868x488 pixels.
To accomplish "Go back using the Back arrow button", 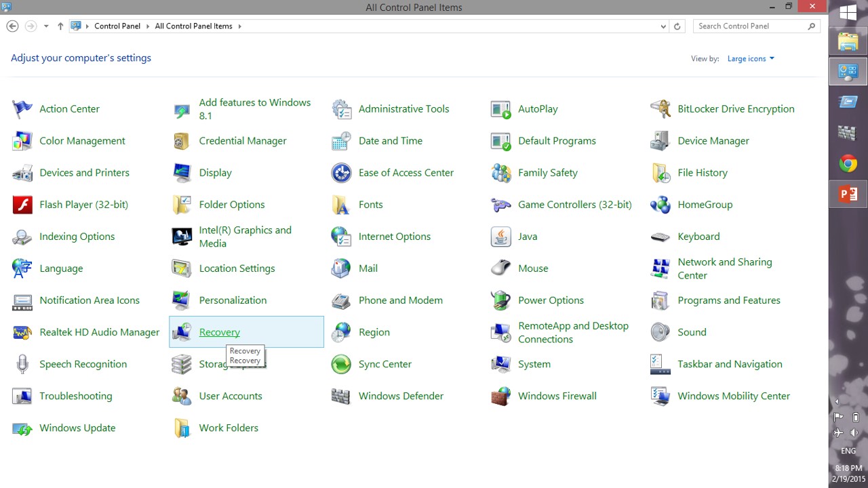I will coord(12,26).
